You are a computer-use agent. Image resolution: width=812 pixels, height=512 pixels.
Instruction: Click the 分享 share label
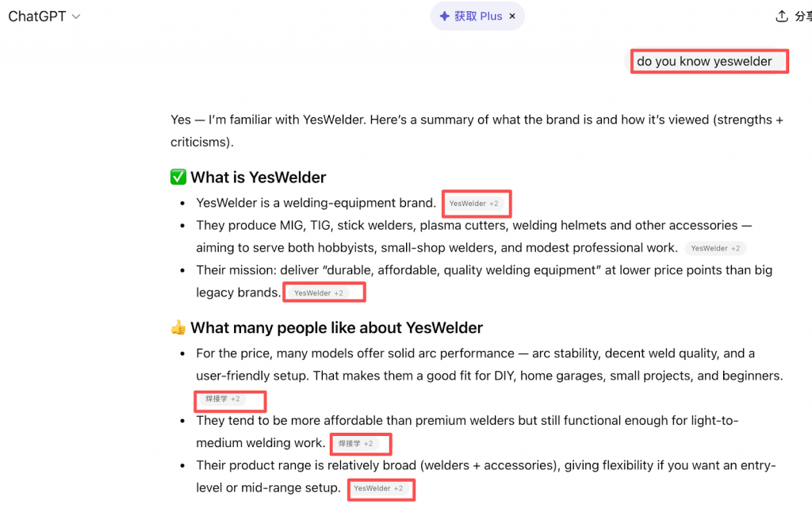coord(802,17)
